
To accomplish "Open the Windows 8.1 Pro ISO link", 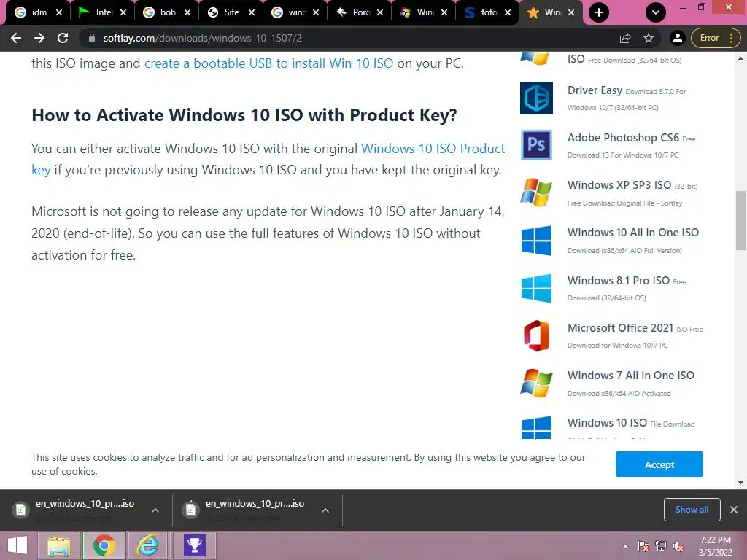I will point(627,288).
